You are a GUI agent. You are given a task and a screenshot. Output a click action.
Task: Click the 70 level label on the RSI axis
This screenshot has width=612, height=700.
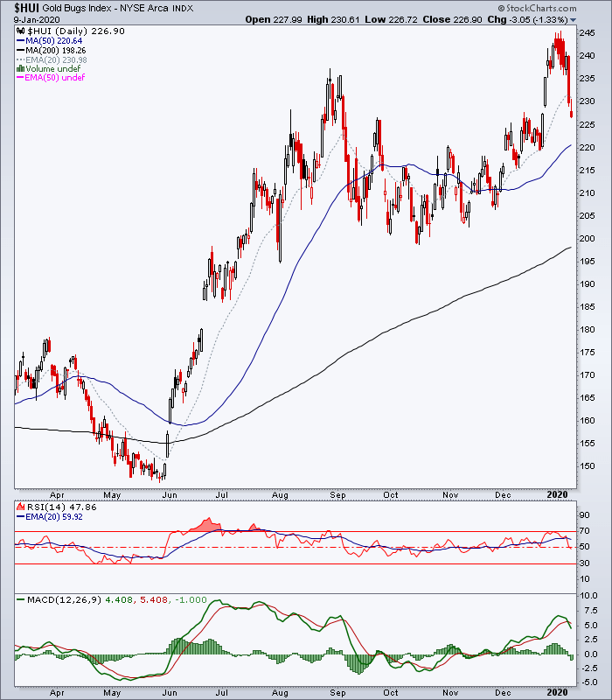point(584,531)
